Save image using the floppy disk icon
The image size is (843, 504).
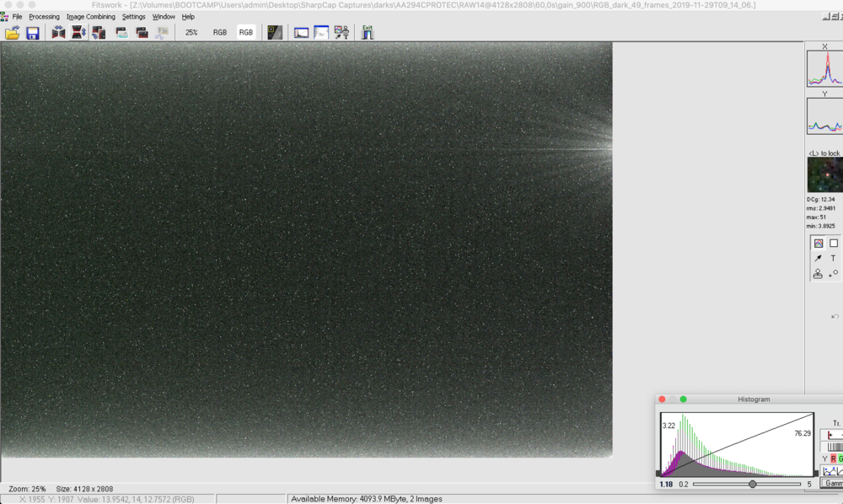[33, 33]
